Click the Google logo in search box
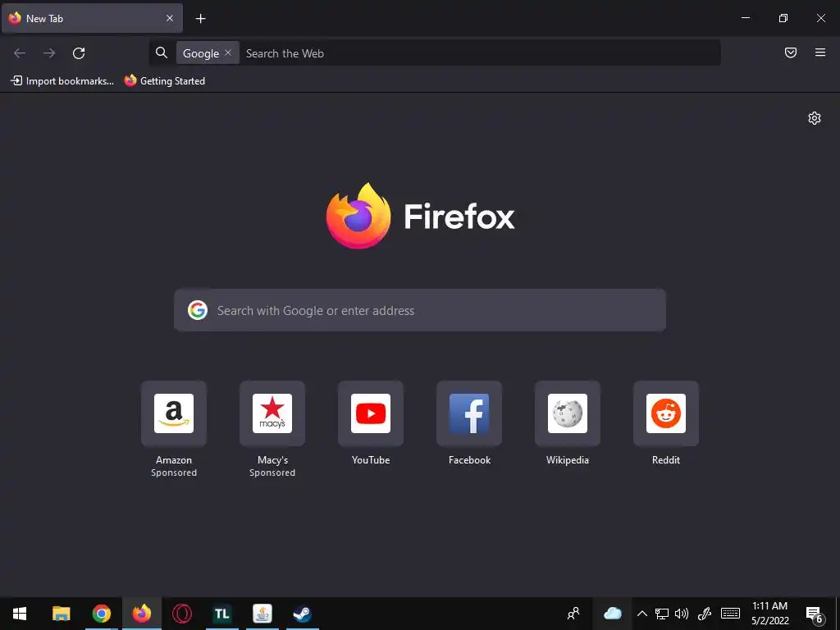Image resolution: width=840 pixels, height=630 pixels. click(x=198, y=310)
